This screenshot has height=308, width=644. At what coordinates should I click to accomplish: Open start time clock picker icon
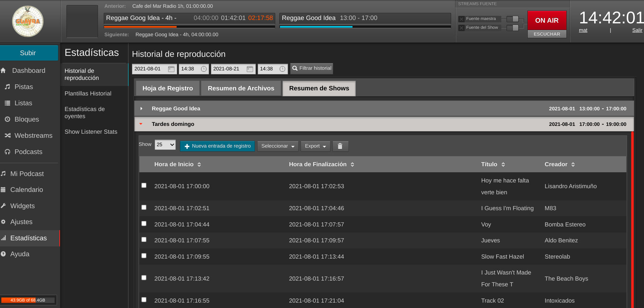[204, 69]
